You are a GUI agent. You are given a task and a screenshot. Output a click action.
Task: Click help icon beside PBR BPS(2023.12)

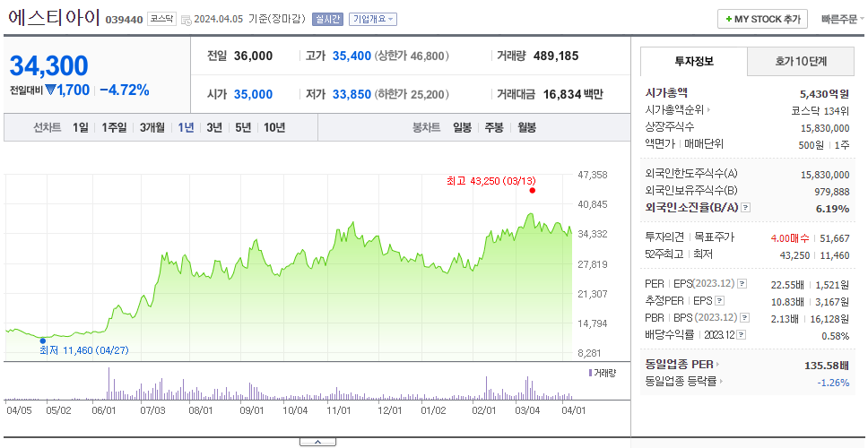(746, 318)
